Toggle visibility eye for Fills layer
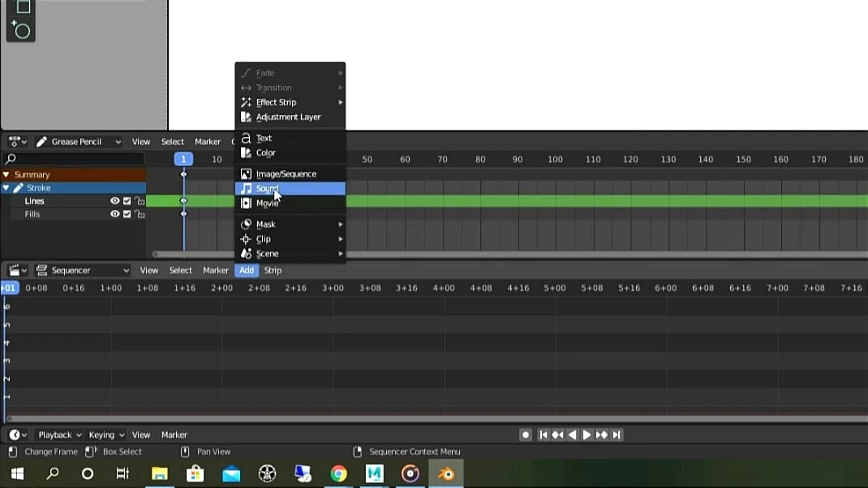Screen dimensions: 868x488 click(114, 214)
